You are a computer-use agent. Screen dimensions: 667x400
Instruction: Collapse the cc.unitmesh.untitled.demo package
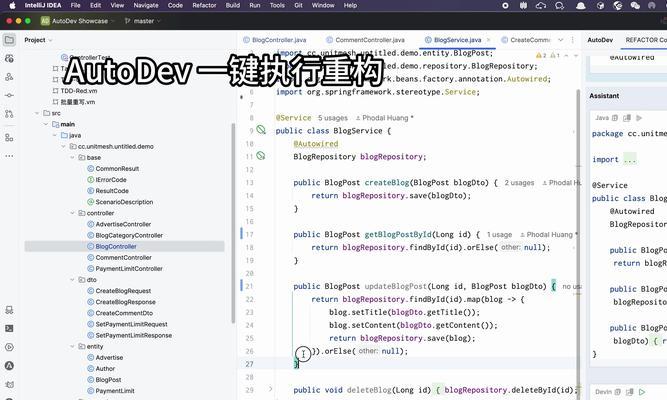(x=64, y=146)
